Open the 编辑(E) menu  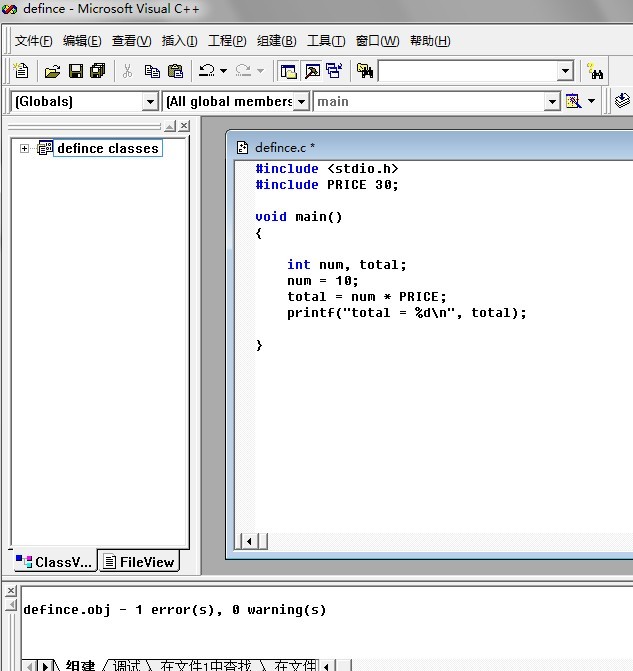click(82, 41)
